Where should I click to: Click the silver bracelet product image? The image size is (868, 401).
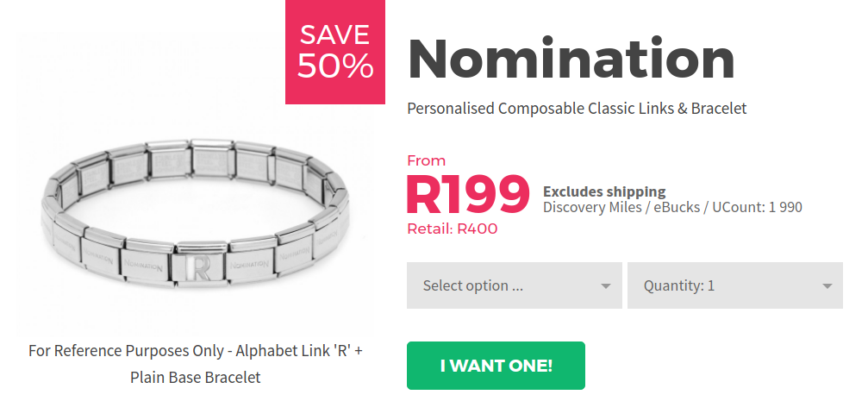pos(196,216)
